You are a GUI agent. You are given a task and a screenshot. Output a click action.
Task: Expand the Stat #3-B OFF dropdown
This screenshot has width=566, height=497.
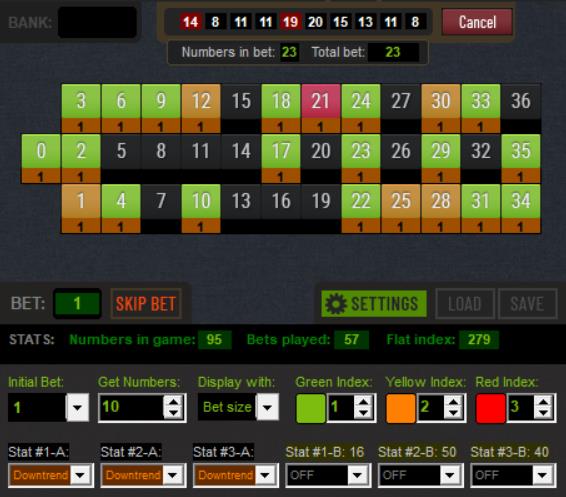click(x=542, y=475)
